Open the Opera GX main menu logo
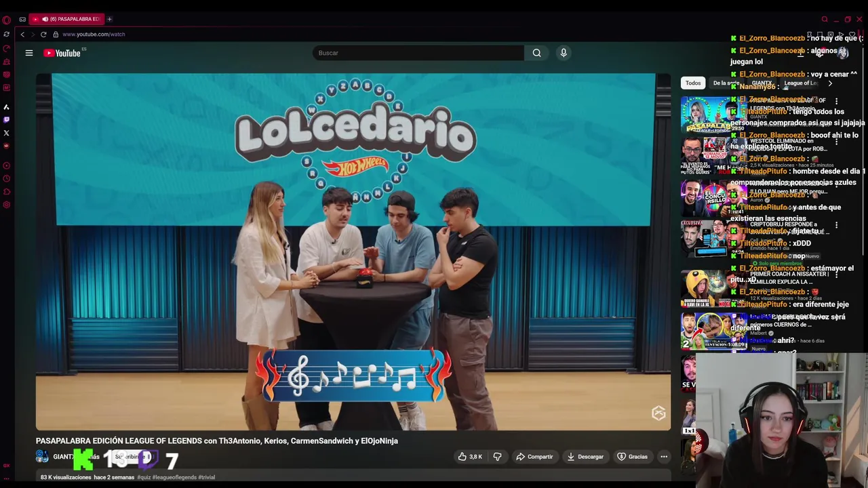This screenshot has width=868, height=488. [6, 20]
